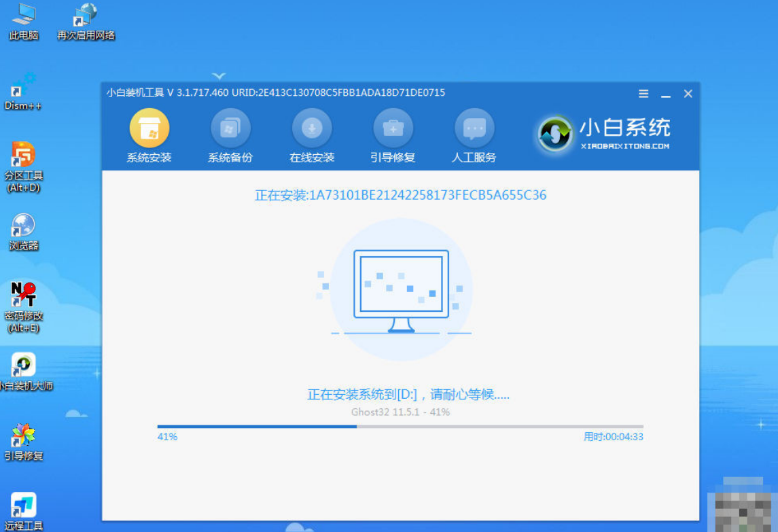
Task: Select the 系统备份 tab icon
Action: coord(230,128)
